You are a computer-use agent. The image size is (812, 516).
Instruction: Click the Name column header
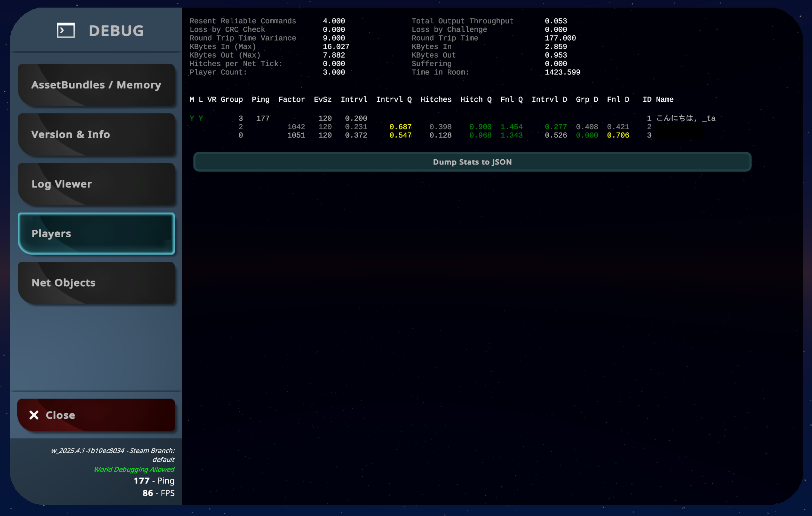click(664, 99)
